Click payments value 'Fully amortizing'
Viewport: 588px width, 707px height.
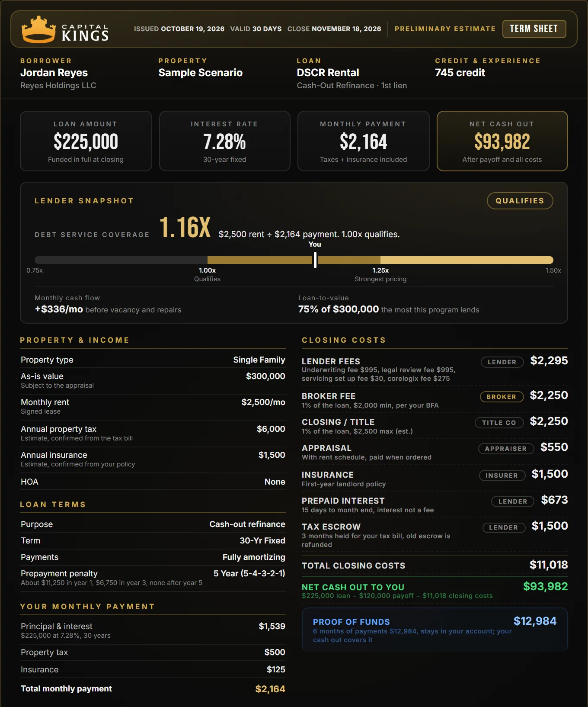click(x=254, y=557)
